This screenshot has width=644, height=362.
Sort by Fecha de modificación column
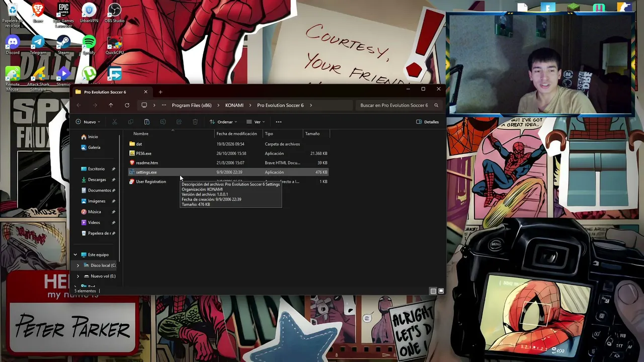[x=238, y=134]
